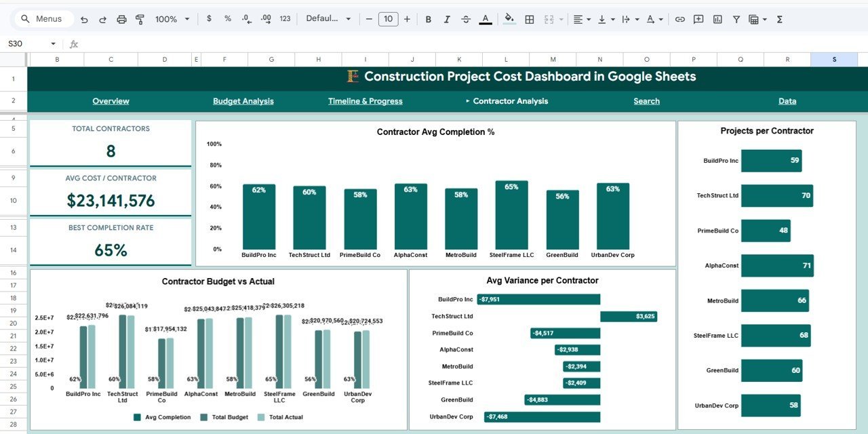Screen dimensions: 868x434
Task: Click the Menus search button
Action: click(43, 18)
